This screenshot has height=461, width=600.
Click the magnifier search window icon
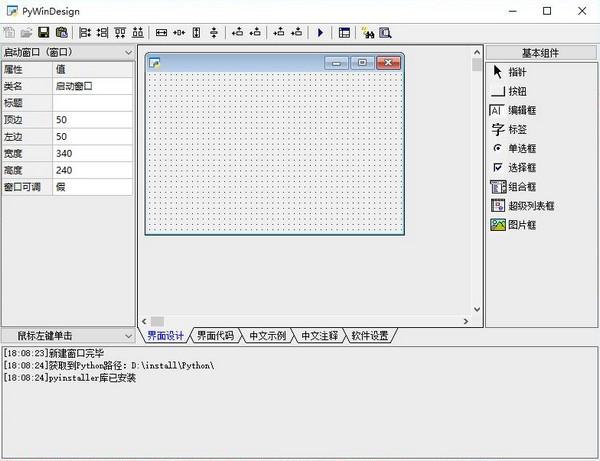click(385, 33)
